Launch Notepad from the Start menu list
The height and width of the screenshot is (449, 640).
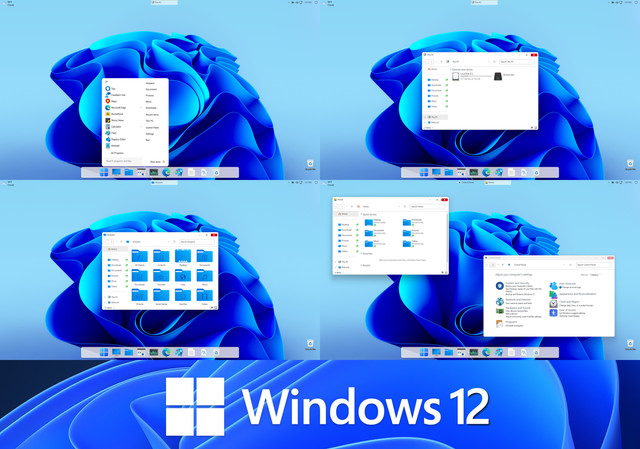113,145
